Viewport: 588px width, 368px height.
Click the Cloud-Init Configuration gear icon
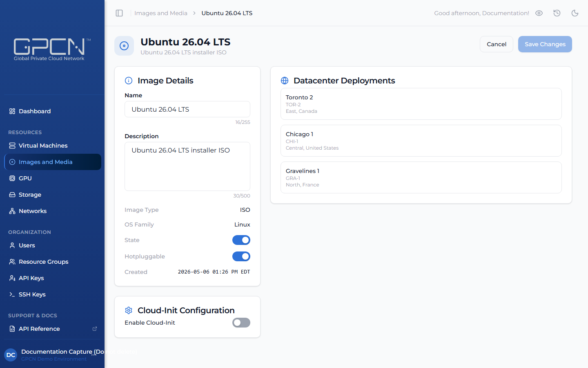pos(129,310)
